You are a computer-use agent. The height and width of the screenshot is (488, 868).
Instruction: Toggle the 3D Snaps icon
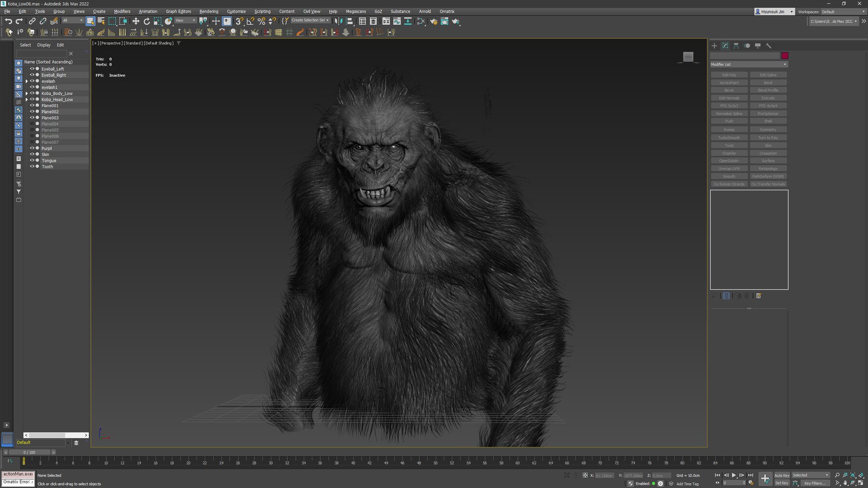coord(239,21)
